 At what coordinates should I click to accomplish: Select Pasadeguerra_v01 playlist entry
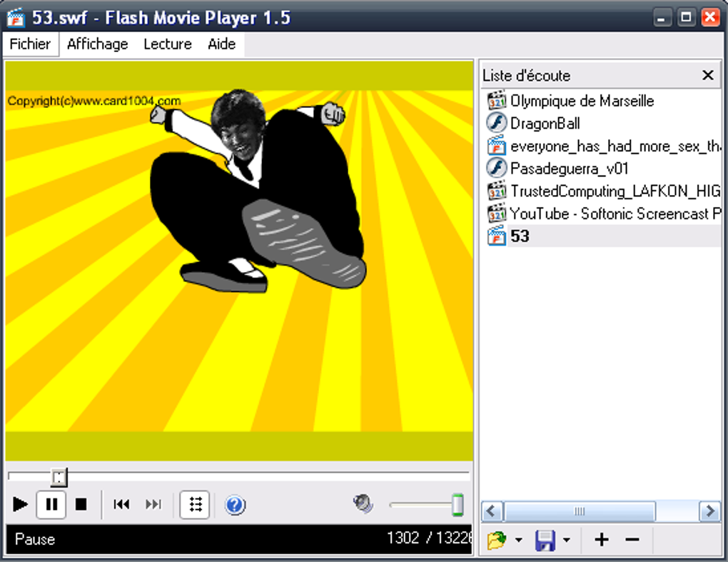tap(570, 169)
